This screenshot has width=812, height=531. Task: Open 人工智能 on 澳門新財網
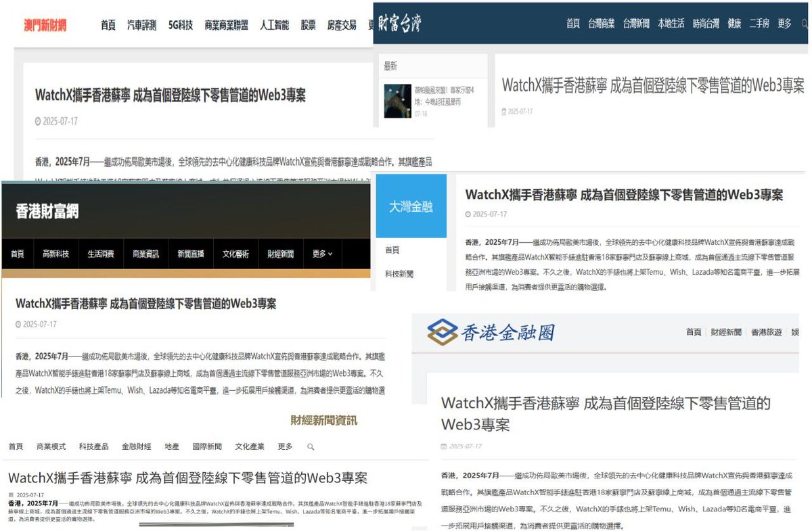(274, 25)
